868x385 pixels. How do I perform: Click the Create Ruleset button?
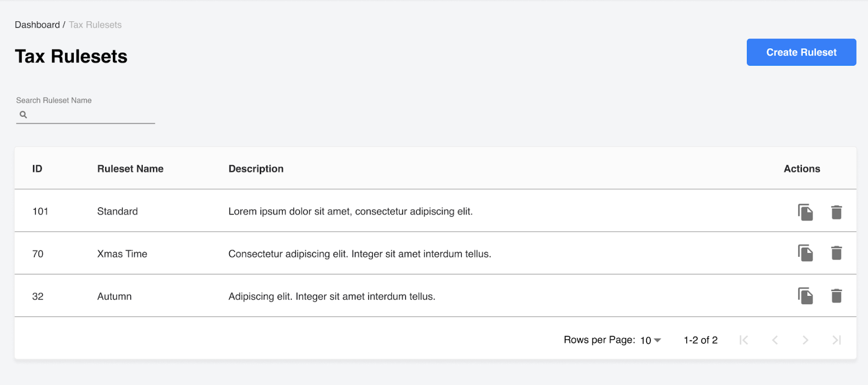click(x=801, y=52)
